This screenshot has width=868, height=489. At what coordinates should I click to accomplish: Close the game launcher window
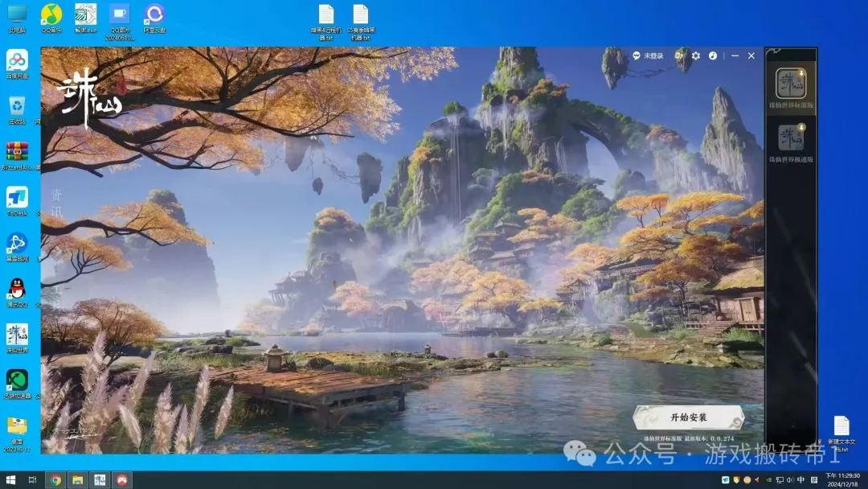751,56
